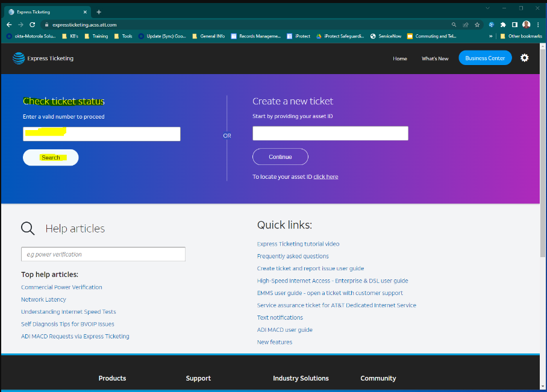The height and width of the screenshot is (392, 547).
Task: Open the Training bookmark folder
Action: (96, 36)
